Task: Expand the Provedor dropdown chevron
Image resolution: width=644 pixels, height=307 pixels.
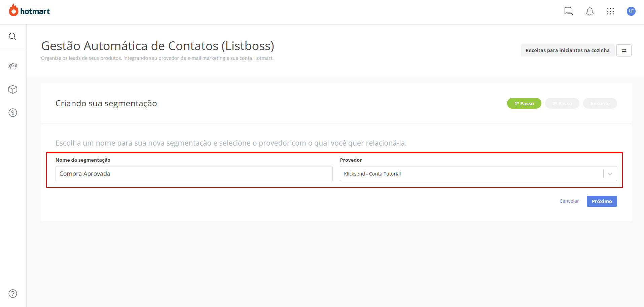Action: [x=610, y=174]
